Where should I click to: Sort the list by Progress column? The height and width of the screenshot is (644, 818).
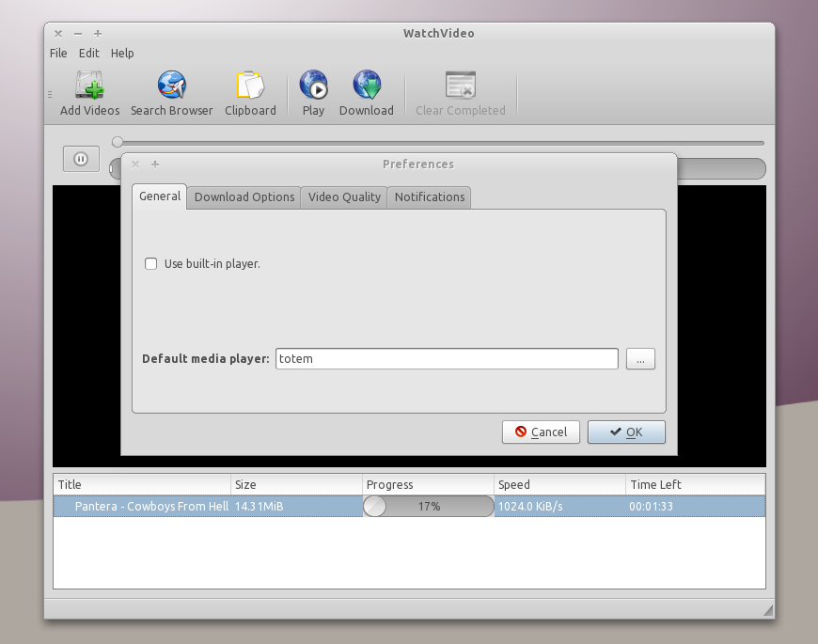pos(429,484)
